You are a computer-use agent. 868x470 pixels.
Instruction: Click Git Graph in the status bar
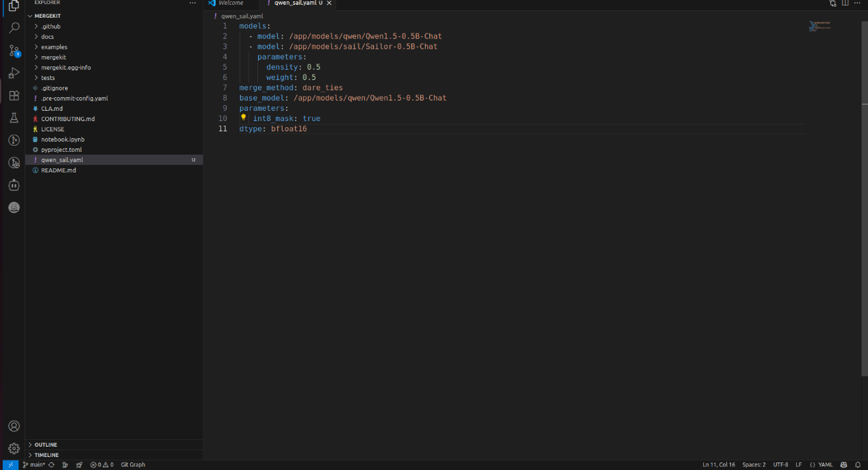coord(133,465)
